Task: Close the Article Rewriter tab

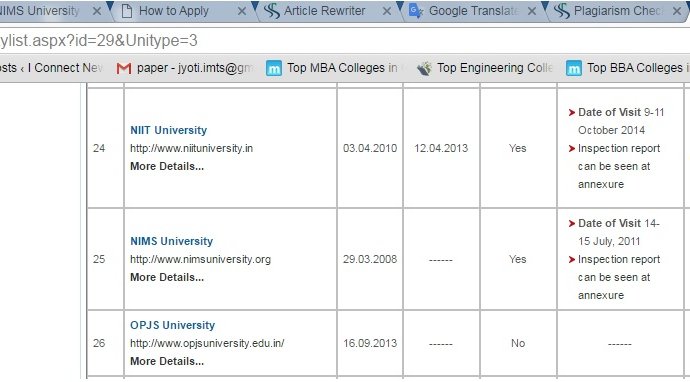Action: click(x=386, y=11)
